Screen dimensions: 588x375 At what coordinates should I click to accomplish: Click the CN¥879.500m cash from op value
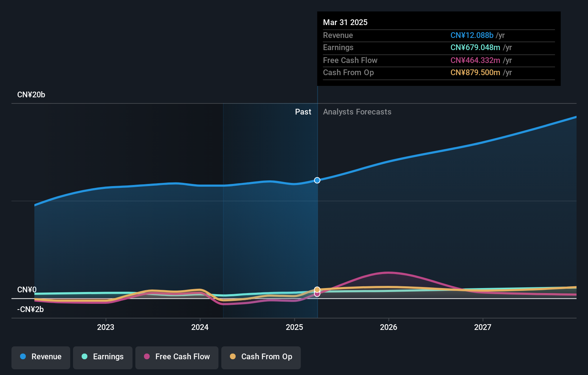click(x=475, y=73)
